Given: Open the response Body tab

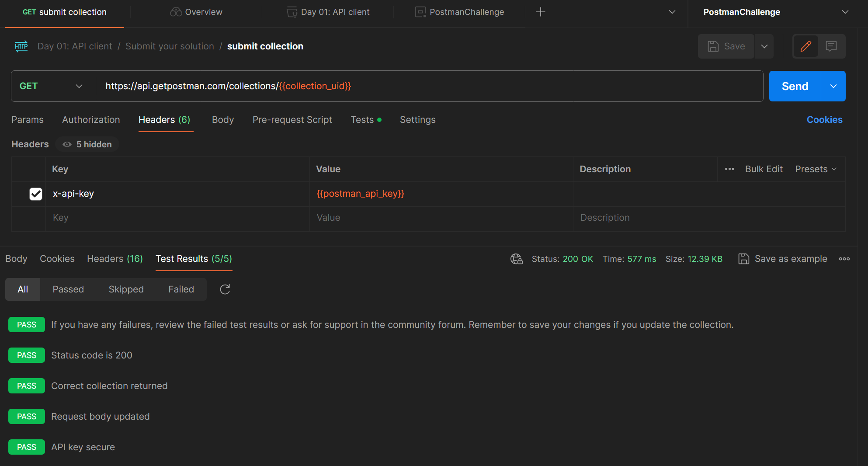Looking at the screenshot, I should (x=16, y=259).
